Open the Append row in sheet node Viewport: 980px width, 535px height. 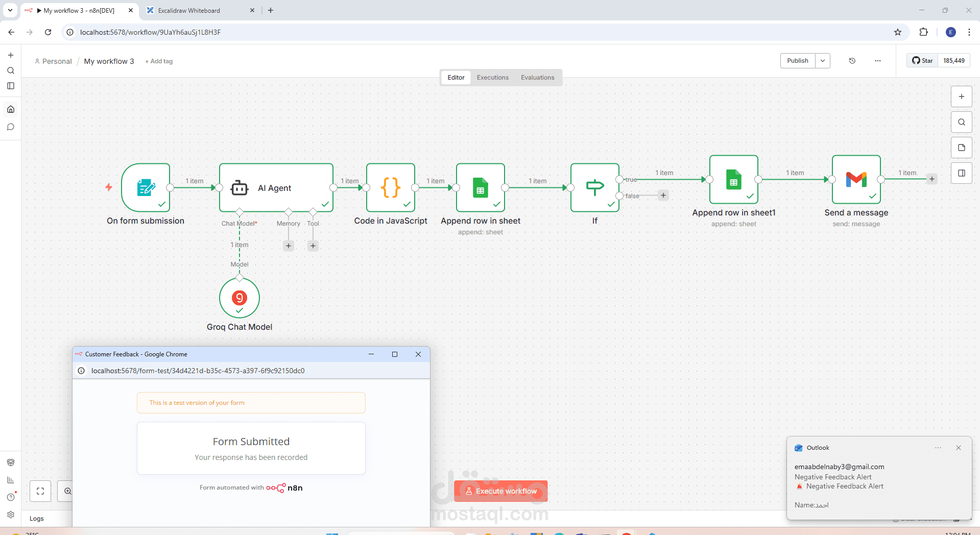(x=481, y=187)
